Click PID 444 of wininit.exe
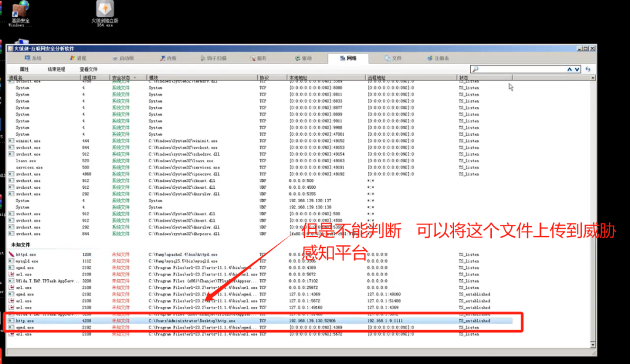This screenshot has width=630, height=364. (x=86, y=141)
